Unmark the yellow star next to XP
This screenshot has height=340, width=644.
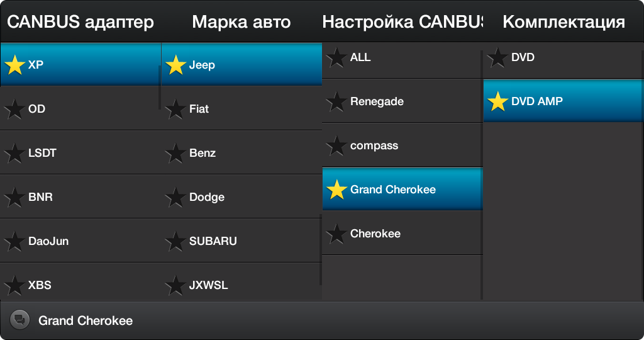point(14,65)
